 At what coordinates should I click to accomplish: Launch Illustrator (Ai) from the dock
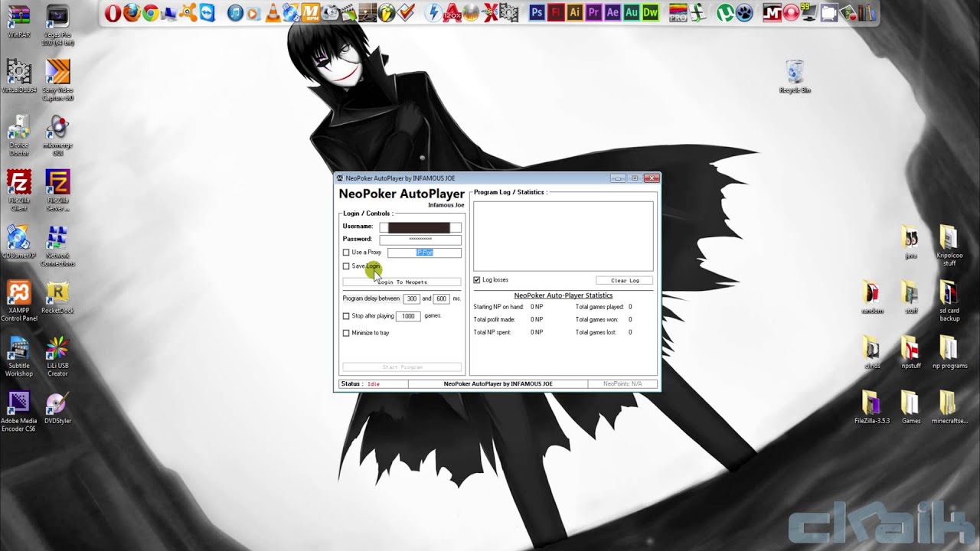coord(575,12)
